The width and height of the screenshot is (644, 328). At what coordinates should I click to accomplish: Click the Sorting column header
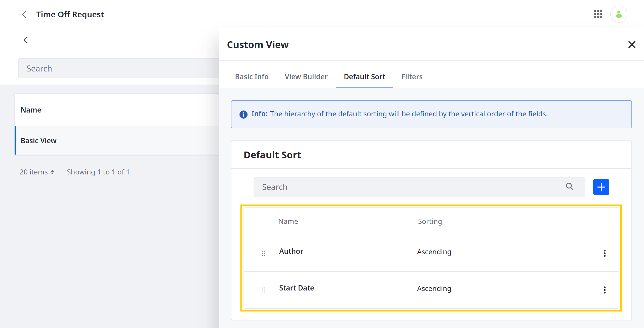(x=430, y=221)
